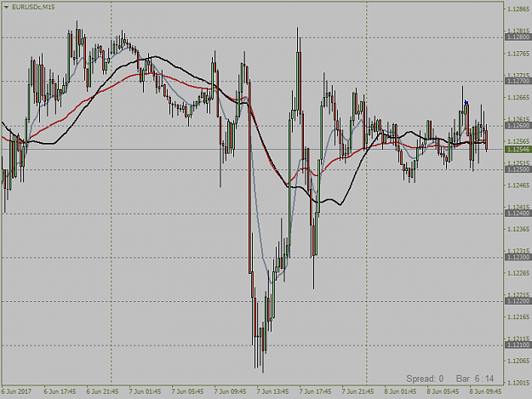Click the 8 Jun 05:45 time label

click(443, 391)
